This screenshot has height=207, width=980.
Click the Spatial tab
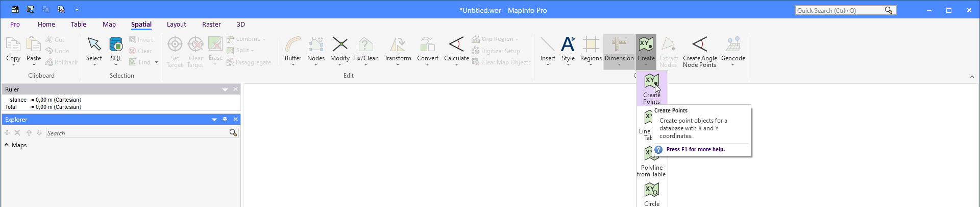(x=141, y=25)
